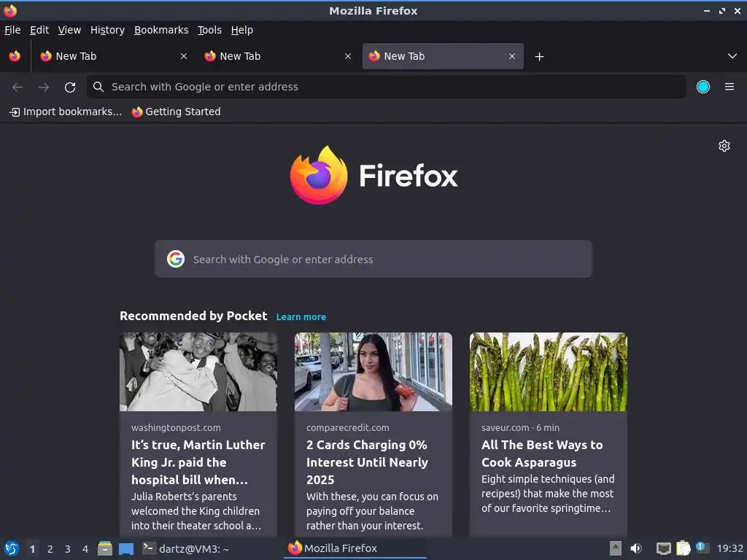Open the Tools menu
Image resolution: width=747 pixels, height=560 pixels.
(x=209, y=30)
